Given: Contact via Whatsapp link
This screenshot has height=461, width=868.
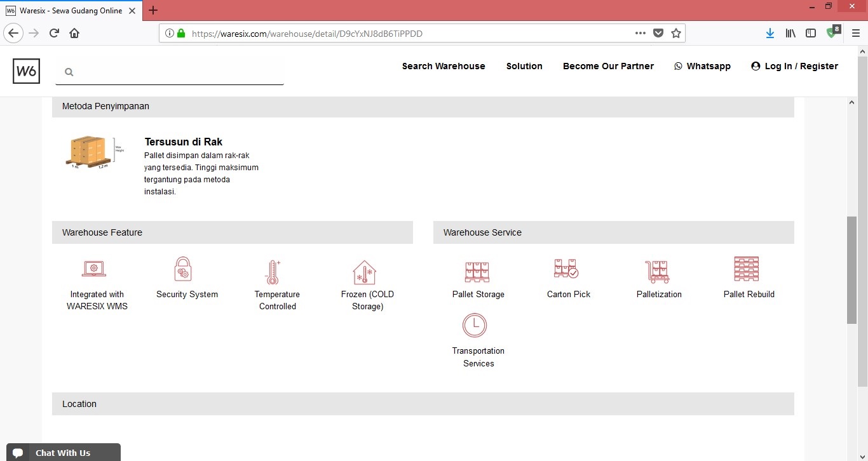Looking at the screenshot, I should point(702,66).
